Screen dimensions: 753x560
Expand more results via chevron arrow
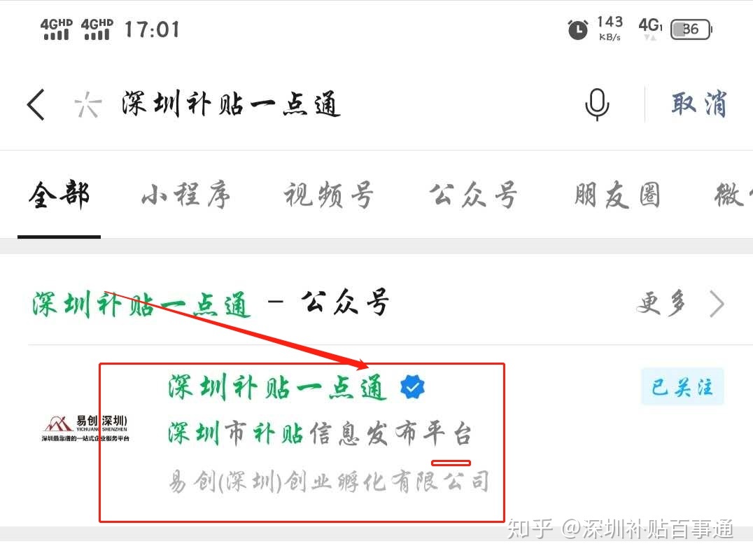[717, 304]
